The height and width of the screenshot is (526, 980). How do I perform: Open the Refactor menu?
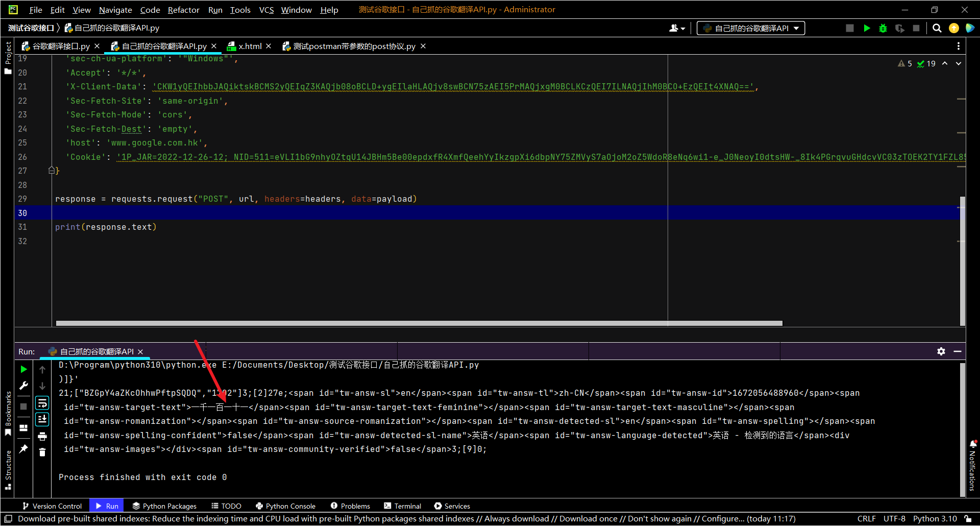tap(183, 10)
